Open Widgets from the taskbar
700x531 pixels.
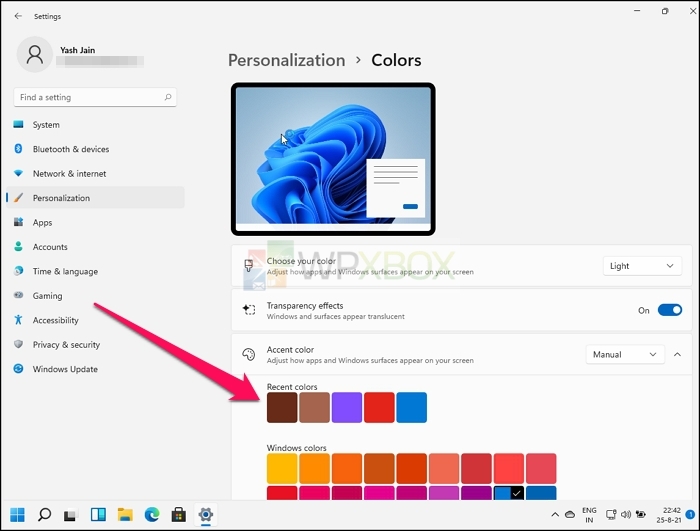[98, 514]
